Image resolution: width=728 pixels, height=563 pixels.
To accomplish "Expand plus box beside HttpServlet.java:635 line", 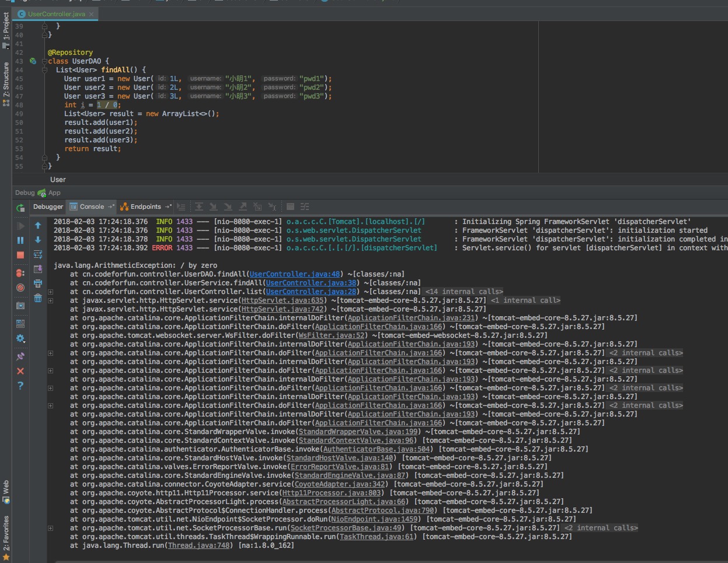I will 51,300.
